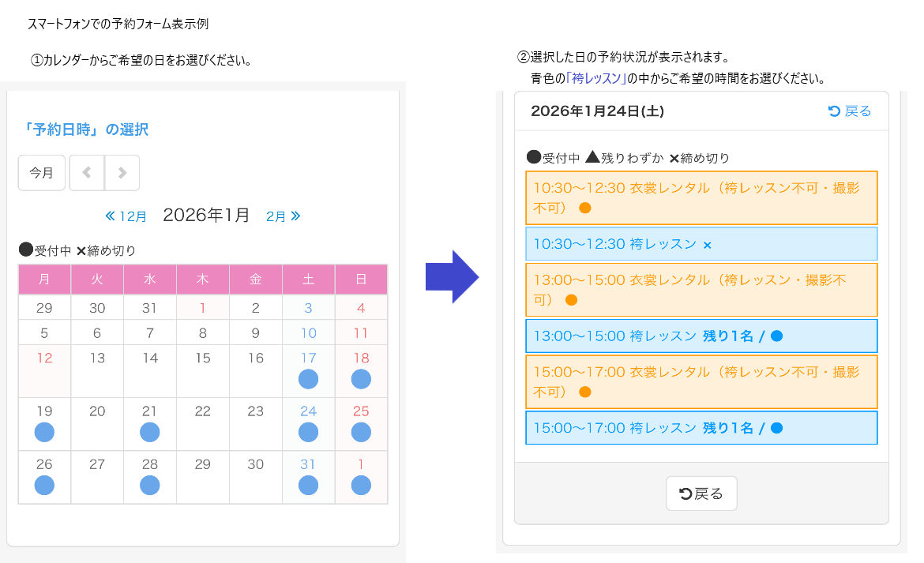Click the next month arrow button

coord(122,173)
